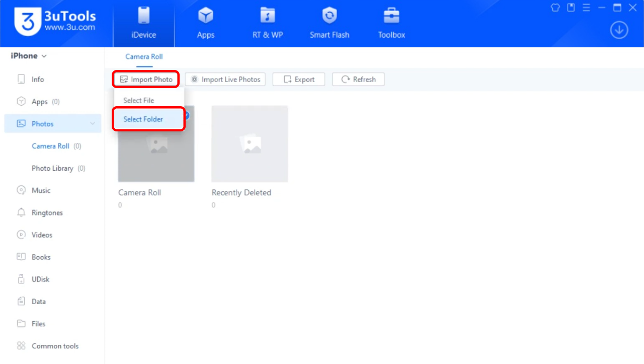Open the Import Photo dropdown button
Viewport: 644px width, 364px height.
point(146,80)
